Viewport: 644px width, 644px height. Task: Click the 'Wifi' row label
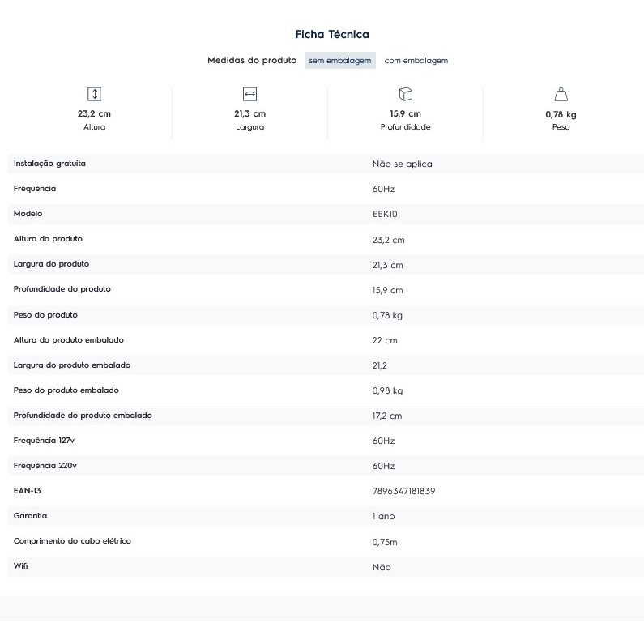click(x=20, y=566)
